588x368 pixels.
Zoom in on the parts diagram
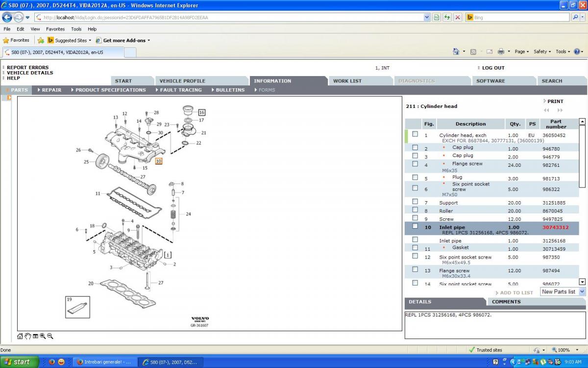tap(43, 336)
